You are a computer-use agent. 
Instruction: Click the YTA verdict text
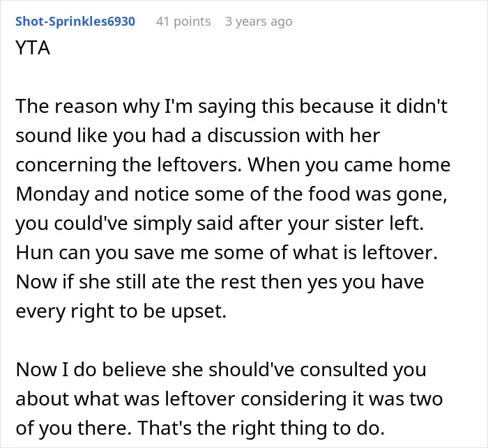tap(33, 48)
